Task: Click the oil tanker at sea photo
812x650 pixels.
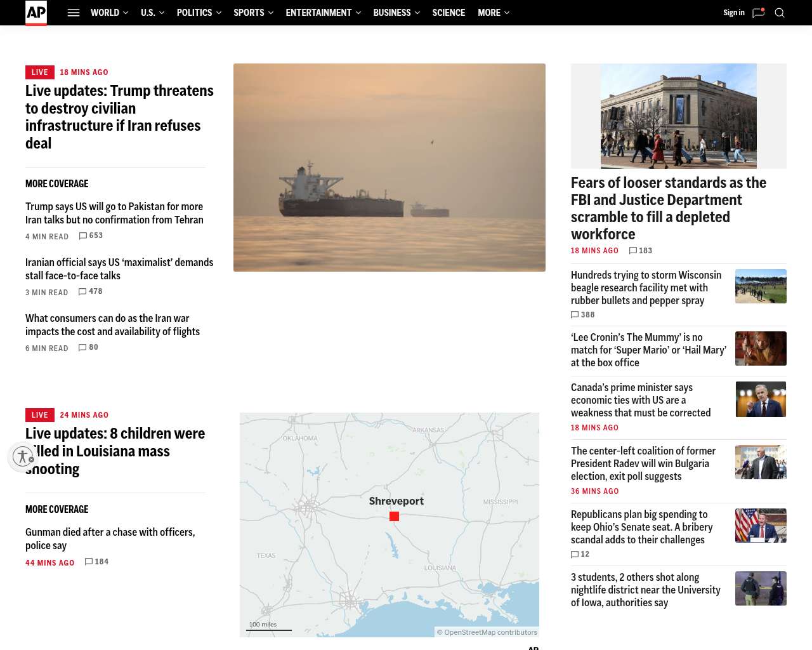Action: pos(389,168)
